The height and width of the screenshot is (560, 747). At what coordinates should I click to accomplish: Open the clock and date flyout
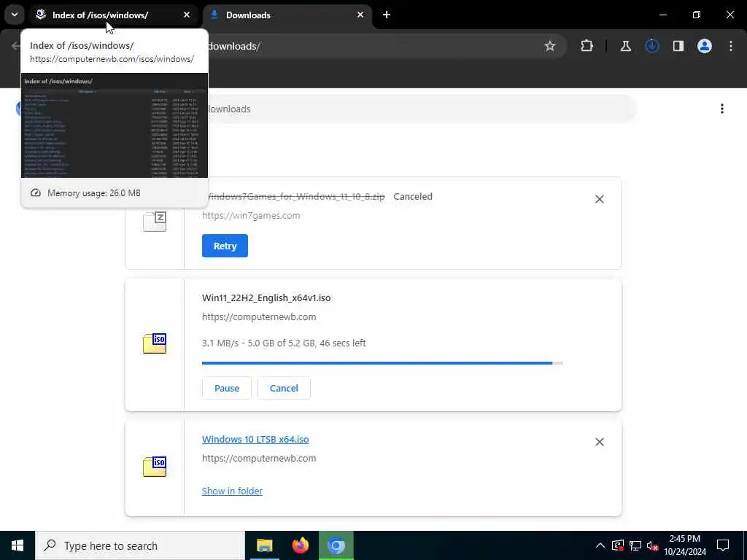(x=684, y=545)
